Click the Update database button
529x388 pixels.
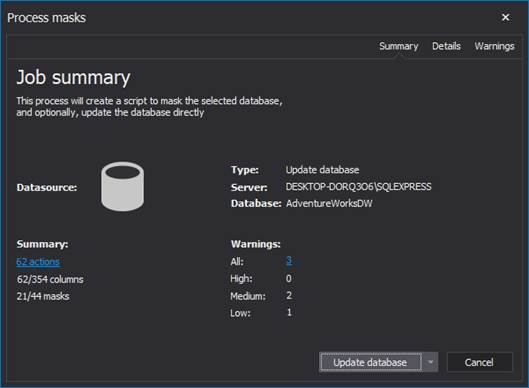coord(370,362)
